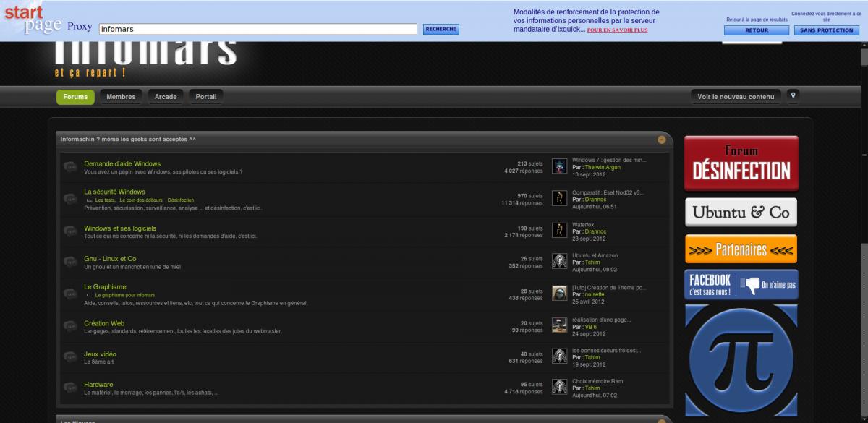Image resolution: width=868 pixels, height=423 pixels.
Task: Open the avatar next to the Waterfox post
Action: (x=559, y=230)
